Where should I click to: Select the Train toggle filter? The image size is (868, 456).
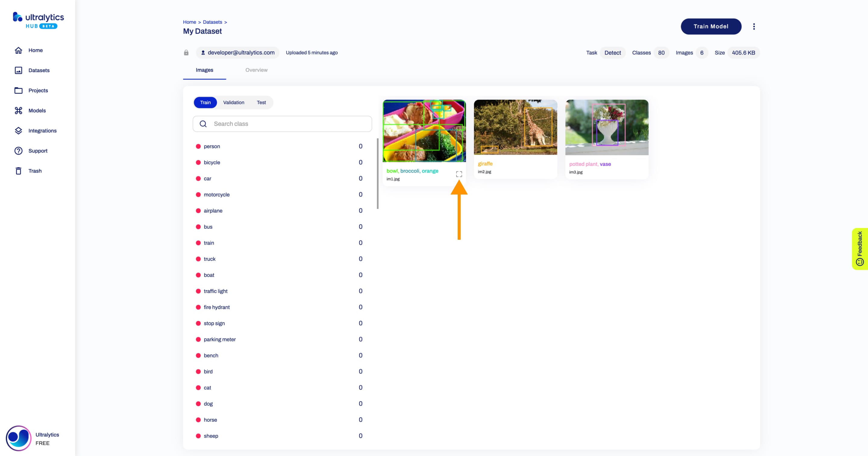click(205, 102)
